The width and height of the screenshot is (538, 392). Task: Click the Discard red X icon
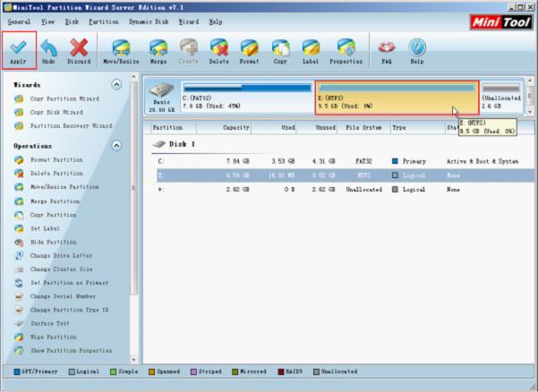pos(79,47)
